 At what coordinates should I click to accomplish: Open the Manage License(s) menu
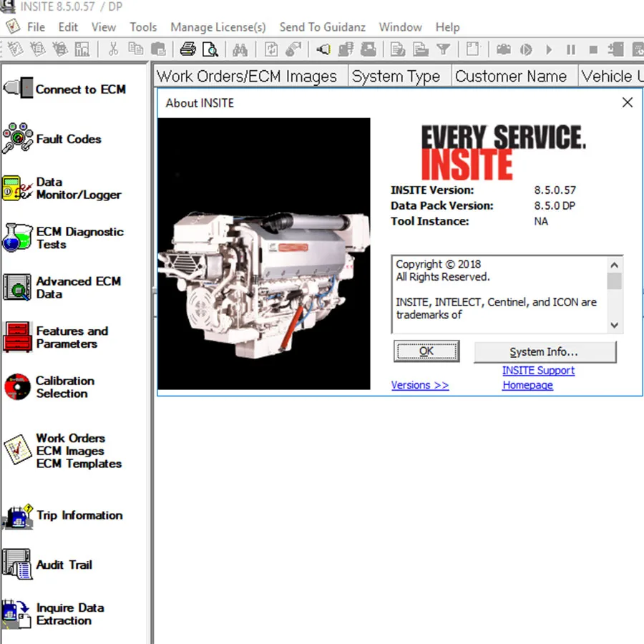(x=218, y=27)
